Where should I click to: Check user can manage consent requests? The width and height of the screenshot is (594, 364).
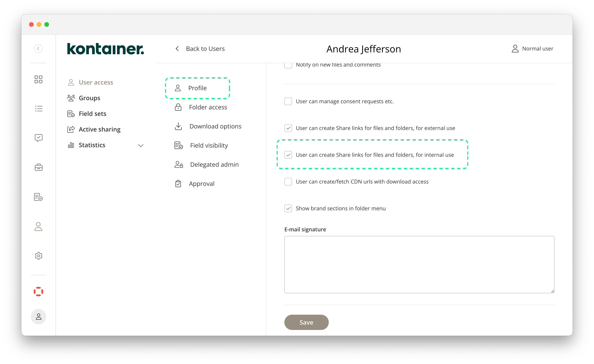coord(288,101)
